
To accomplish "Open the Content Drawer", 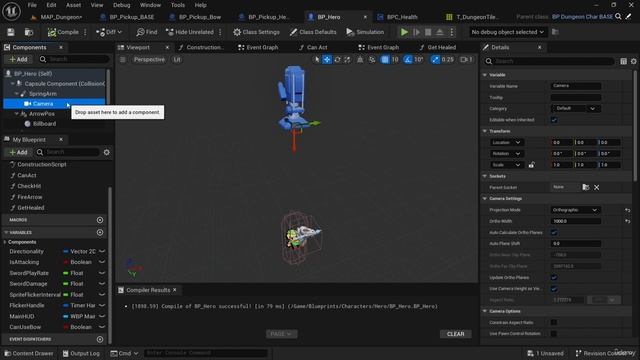I will click(x=29, y=353).
